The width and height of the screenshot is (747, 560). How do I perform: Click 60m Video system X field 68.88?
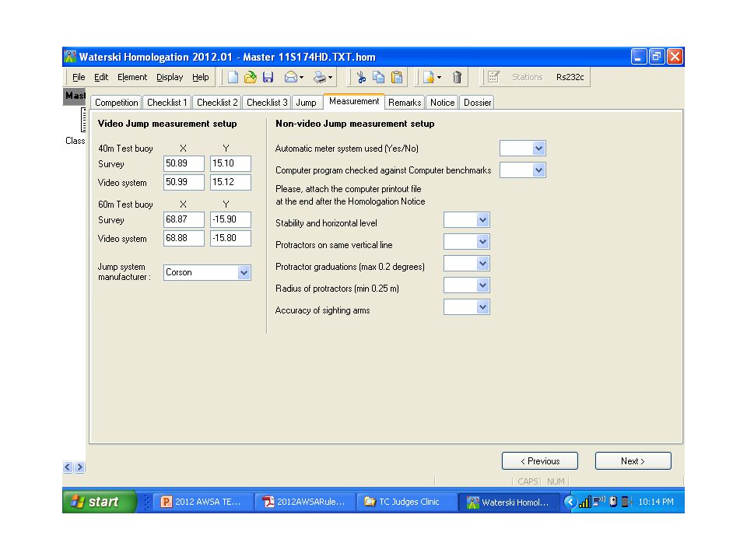point(184,238)
